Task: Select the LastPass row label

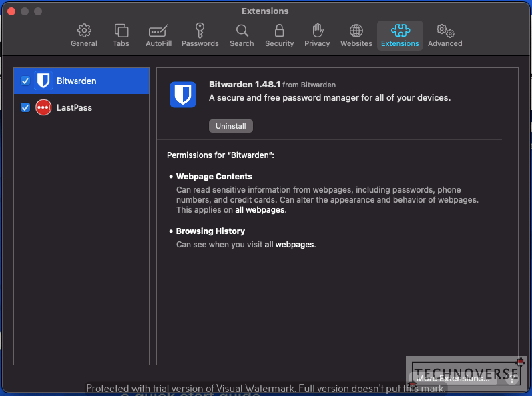Action: point(74,108)
